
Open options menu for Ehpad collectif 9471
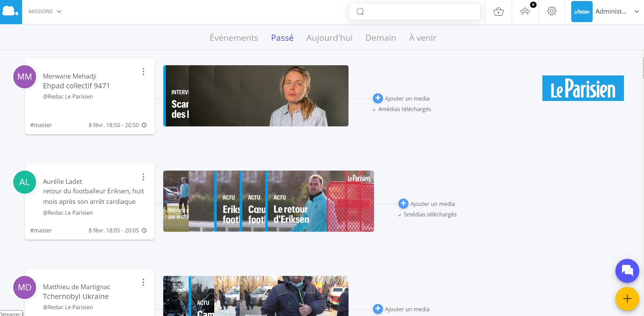click(x=143, y=72)
